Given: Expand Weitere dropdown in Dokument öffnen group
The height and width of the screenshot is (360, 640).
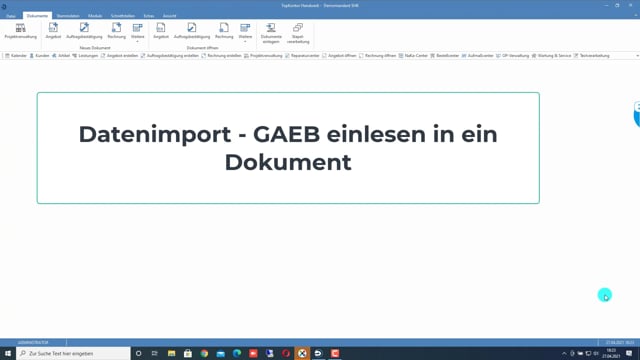Looking at the screenshot, I should coord(245,33).
